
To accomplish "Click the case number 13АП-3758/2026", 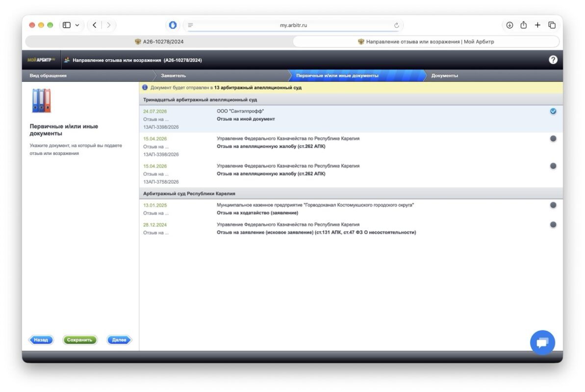I will 161,182.
